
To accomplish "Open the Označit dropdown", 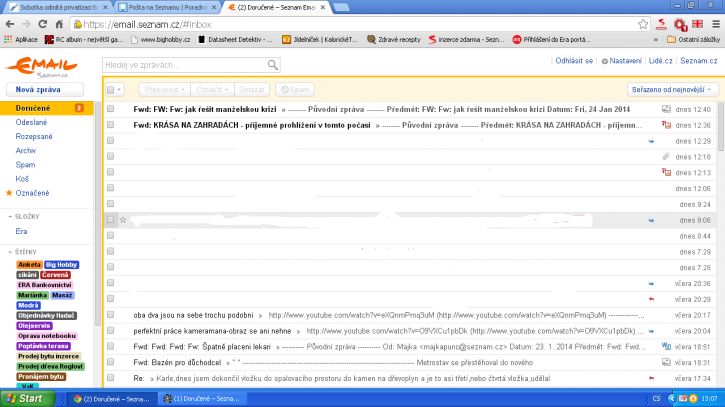I will 212,89.
